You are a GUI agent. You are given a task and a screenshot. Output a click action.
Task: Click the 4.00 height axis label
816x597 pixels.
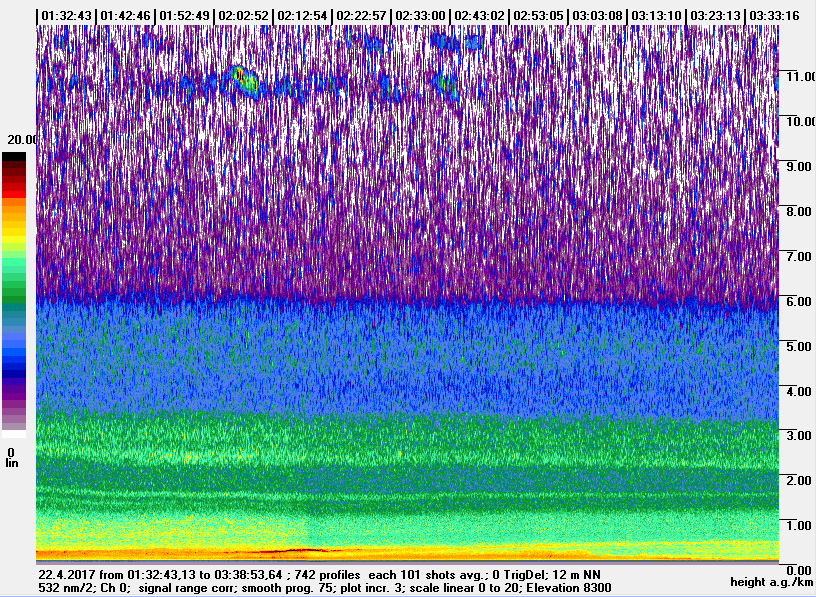pyautogui.click(x=801, y=391)
